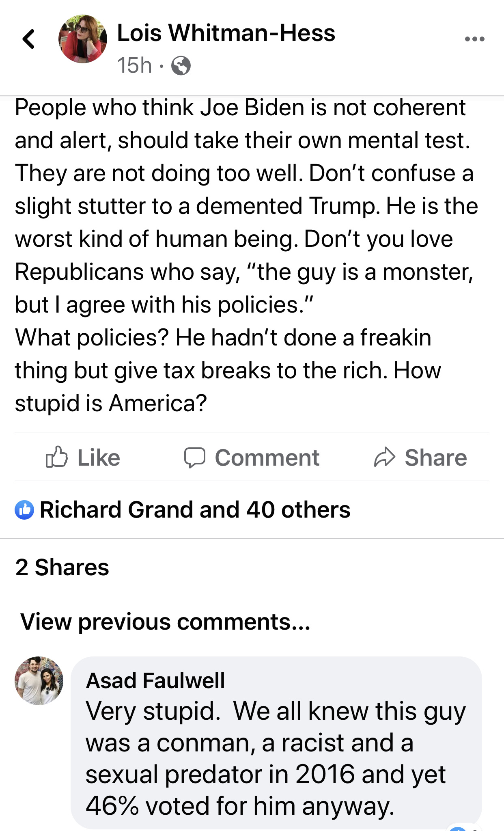Click the speech bubble Comment icon

[194, 458]
